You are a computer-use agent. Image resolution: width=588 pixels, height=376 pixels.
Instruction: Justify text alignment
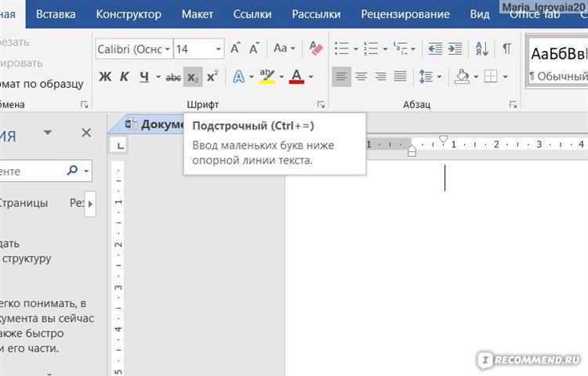(401, 77)
